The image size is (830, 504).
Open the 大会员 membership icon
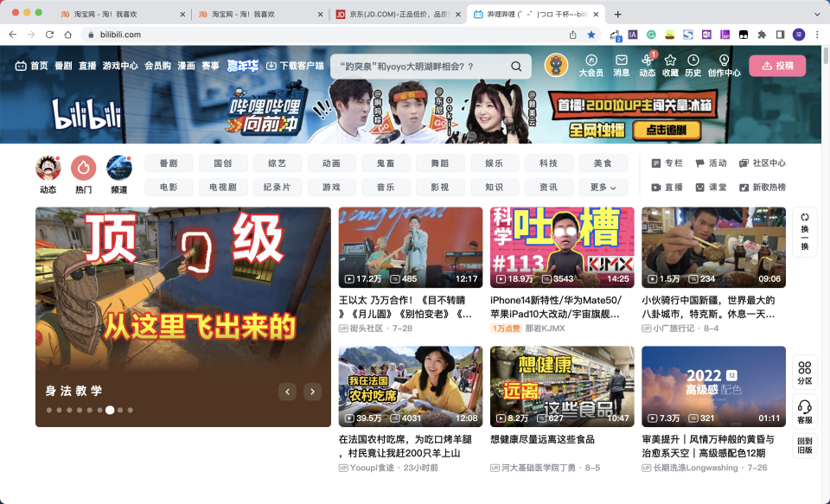pos(591,66)
